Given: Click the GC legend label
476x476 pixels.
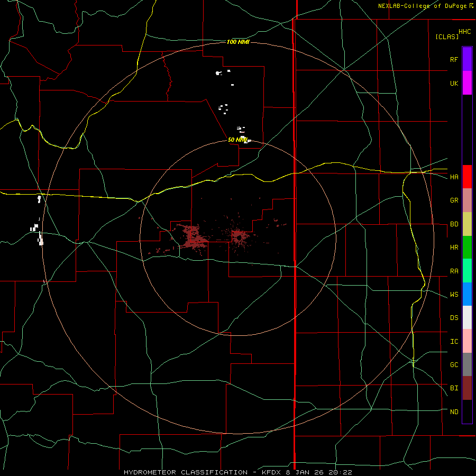Looking at the screenshot, I should (x=454, y=365).
